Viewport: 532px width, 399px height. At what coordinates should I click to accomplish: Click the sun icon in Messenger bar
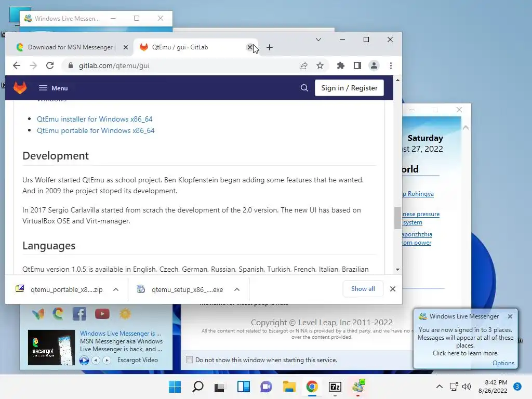coord(125,314)
